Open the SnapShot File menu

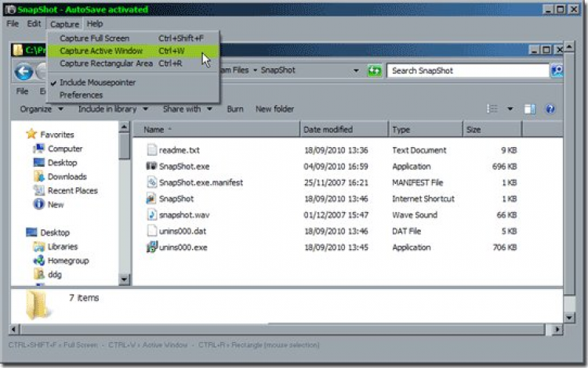point(13,23)
